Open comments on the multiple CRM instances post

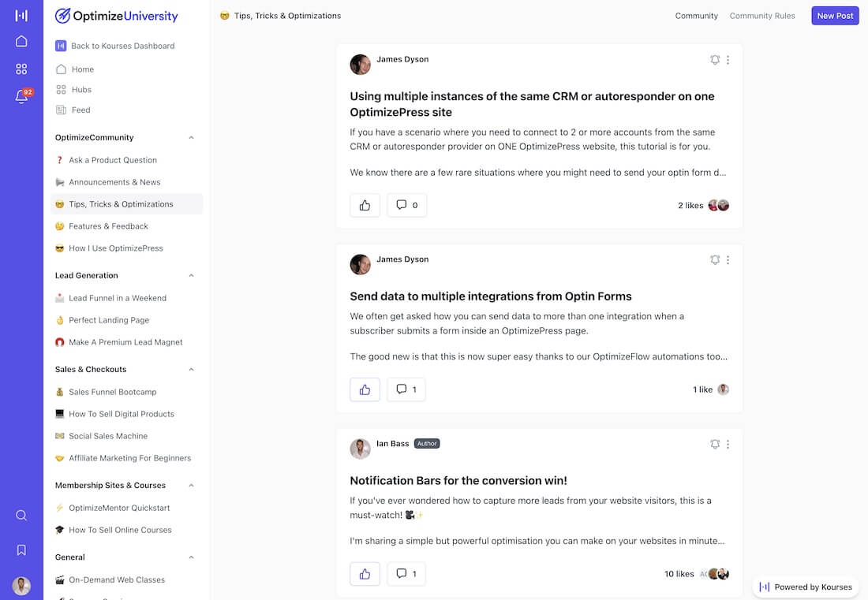406,205
